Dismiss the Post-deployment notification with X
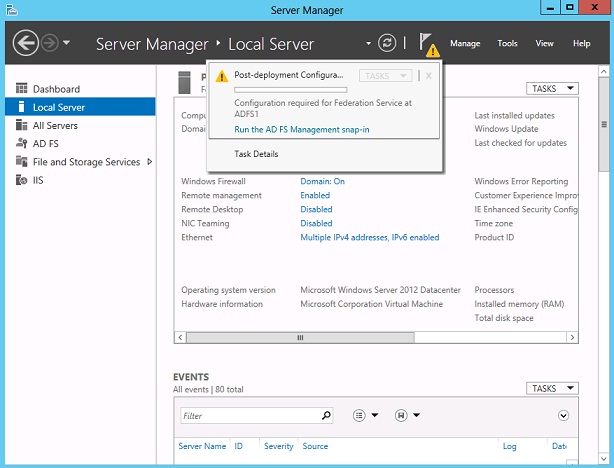Viewport: 614px width, 468px height. pyautogui.click(x=429, y=76)
